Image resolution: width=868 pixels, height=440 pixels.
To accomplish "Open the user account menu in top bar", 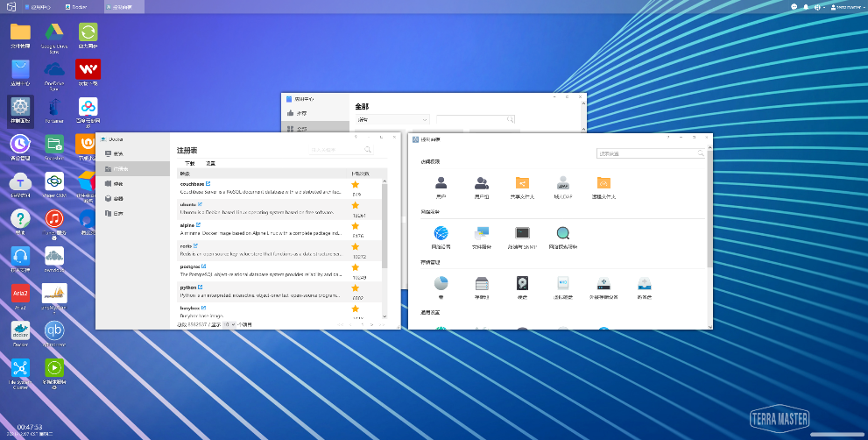I will [847, 7].
